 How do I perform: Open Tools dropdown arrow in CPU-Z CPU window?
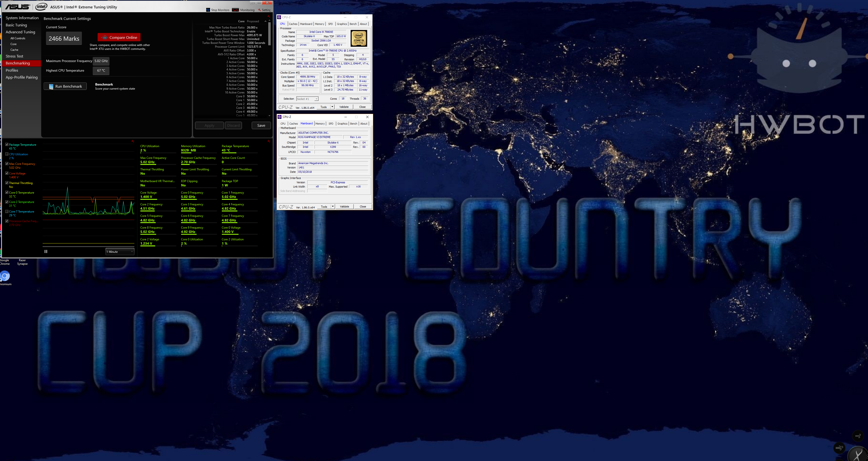[x=332, y=107]
